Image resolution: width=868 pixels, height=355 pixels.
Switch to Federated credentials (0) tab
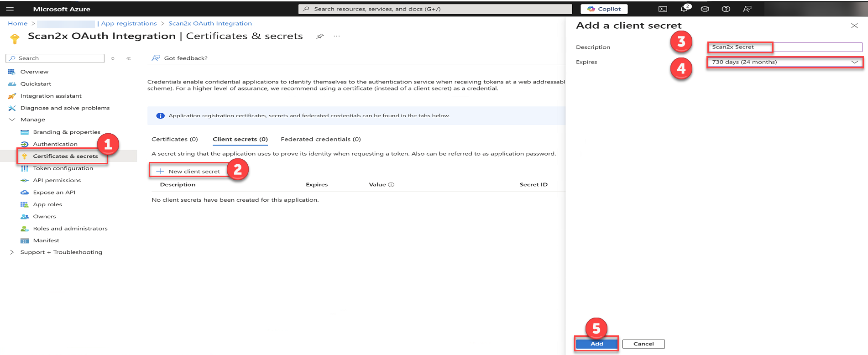coord(320,139)
